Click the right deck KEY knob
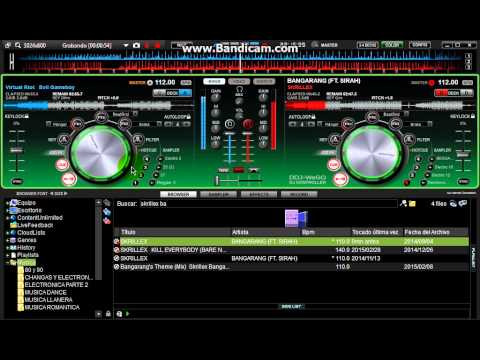The height and width of the screenshot is (360, 480). [335, 139]
